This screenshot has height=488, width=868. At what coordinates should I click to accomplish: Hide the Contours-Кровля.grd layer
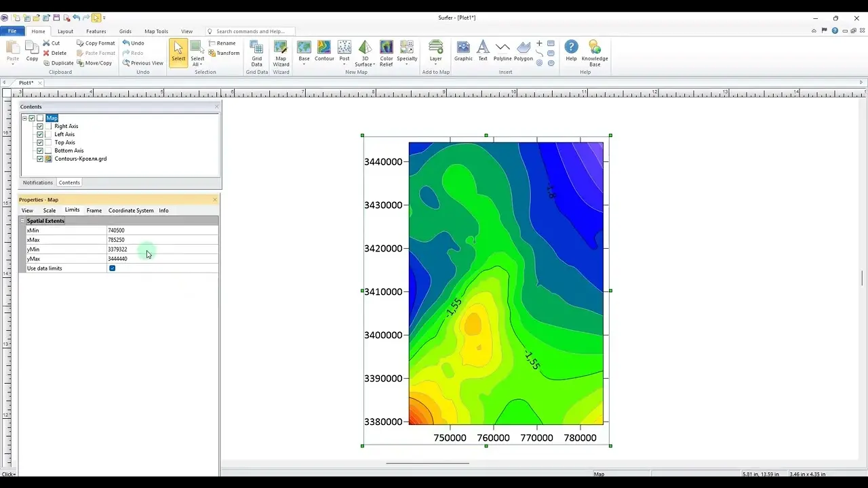(40, 159)
